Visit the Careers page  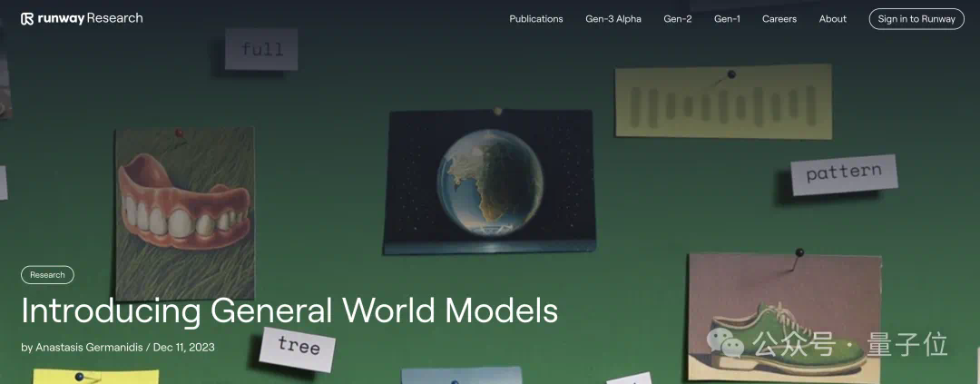779,19
